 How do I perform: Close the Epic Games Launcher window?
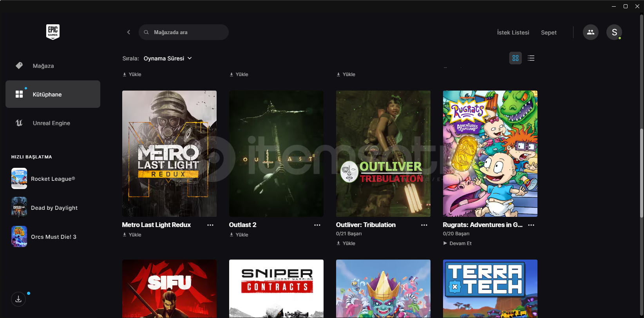tap(637, 6)
